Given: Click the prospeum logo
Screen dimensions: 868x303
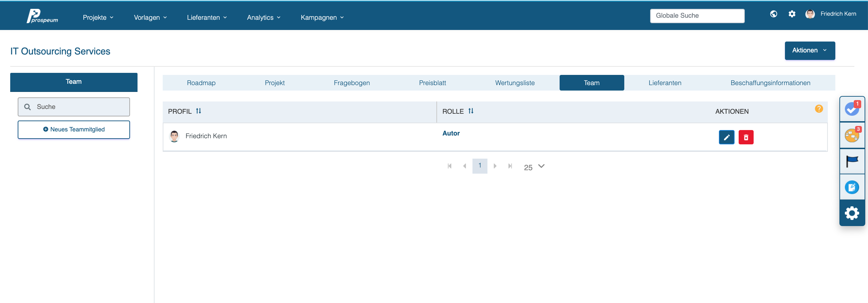Looking at the screenshot, I should [x=42, y=16].
